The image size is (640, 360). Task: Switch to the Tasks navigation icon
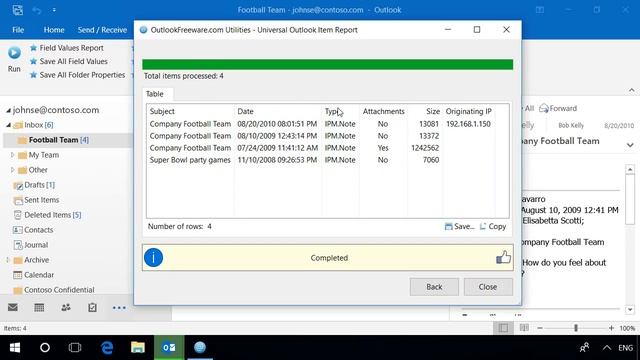[92, 307]
